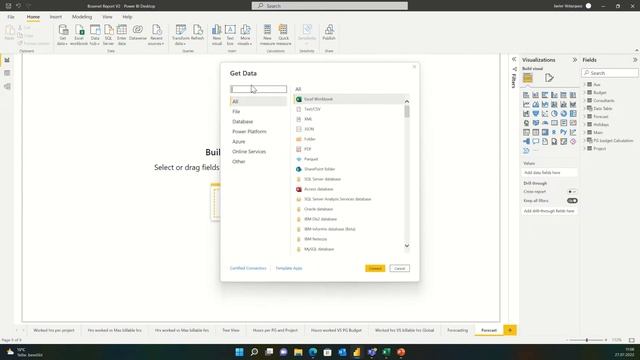Click Cancel in Get Data dialog

point(400,269)
